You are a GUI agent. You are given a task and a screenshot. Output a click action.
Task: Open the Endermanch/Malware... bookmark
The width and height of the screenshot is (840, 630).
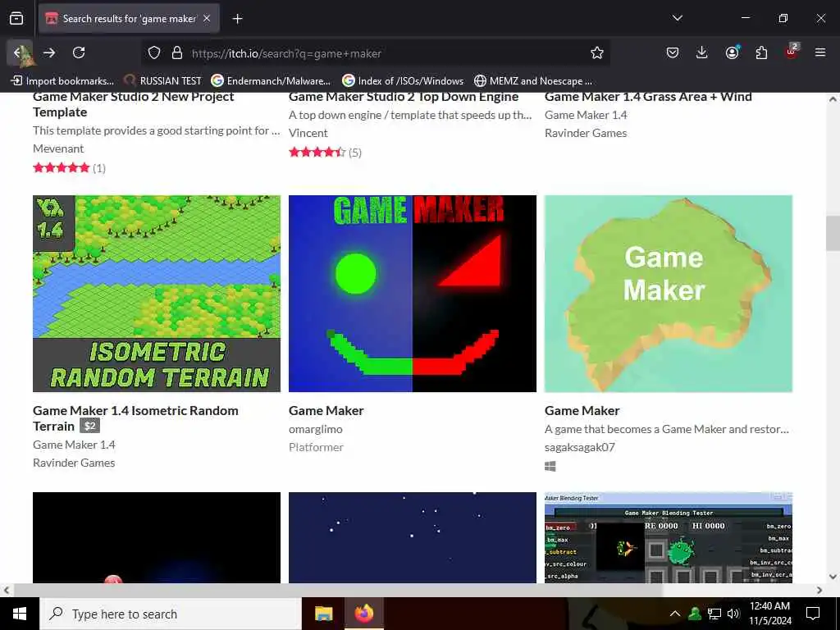click(x=271, y=81)
